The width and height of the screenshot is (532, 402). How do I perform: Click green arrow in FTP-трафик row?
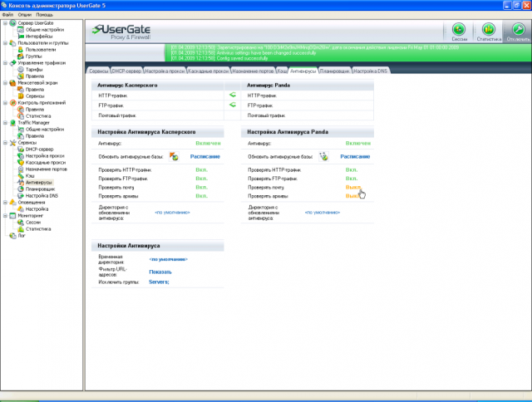click(x=233, y=105)
